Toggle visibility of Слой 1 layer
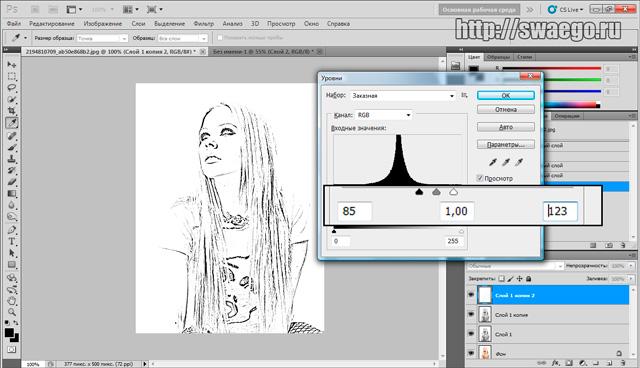The width and height of the screenshot is (640, 368). [x=471, y=334]
